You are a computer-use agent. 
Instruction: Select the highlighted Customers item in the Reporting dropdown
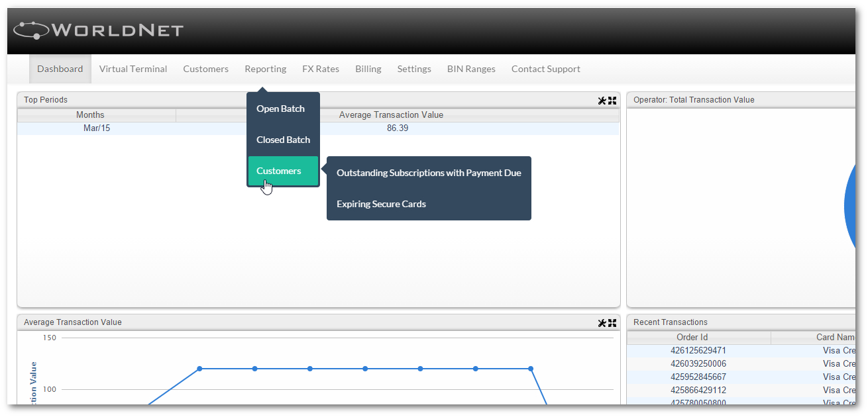[x=284, y=171]
